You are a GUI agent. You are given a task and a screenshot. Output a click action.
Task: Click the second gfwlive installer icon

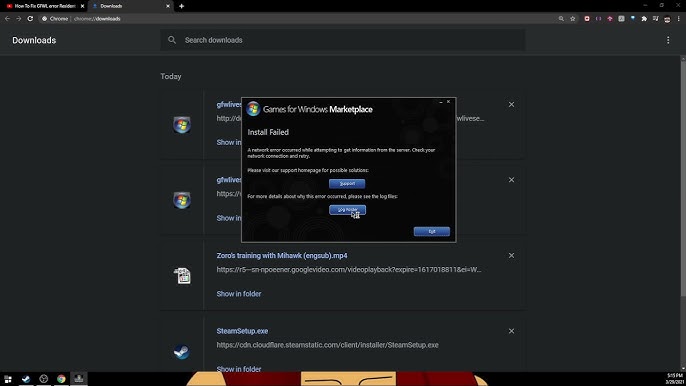[x=182, y=200]
